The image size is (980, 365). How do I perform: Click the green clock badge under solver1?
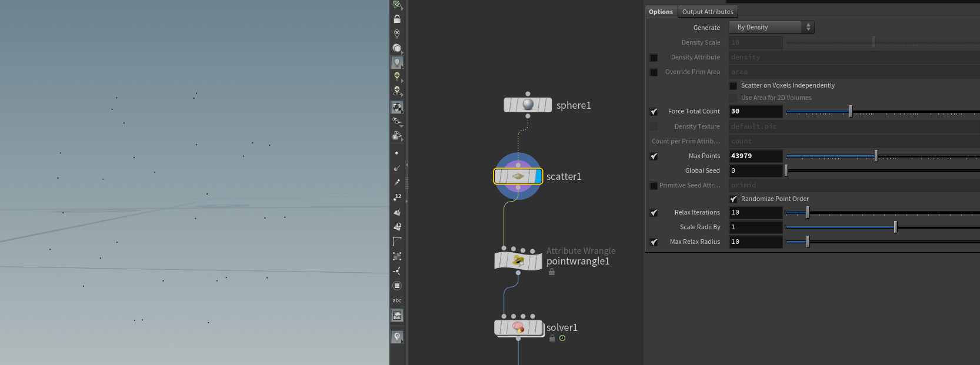[562, 338]
